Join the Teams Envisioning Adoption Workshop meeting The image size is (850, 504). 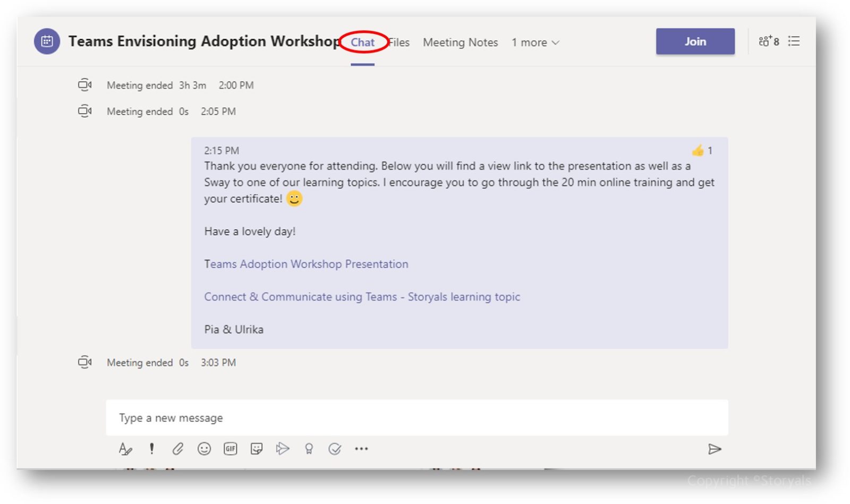click(695, 41)
